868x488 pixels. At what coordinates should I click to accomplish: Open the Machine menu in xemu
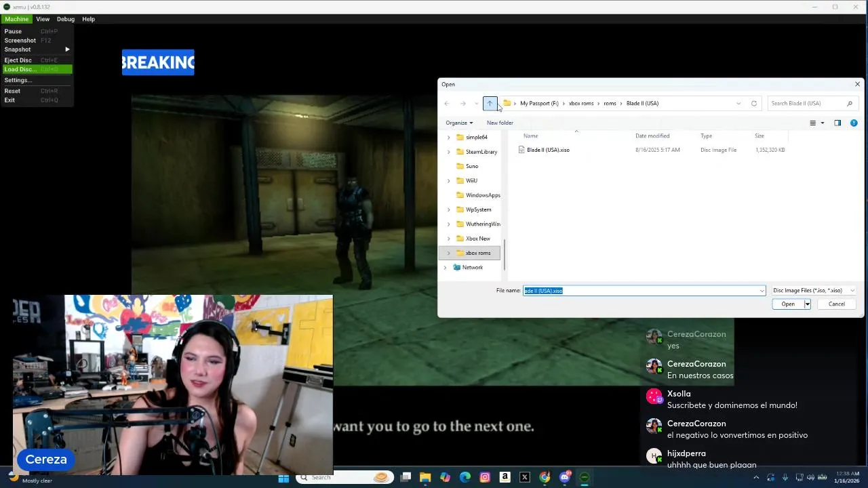point(16,19)
